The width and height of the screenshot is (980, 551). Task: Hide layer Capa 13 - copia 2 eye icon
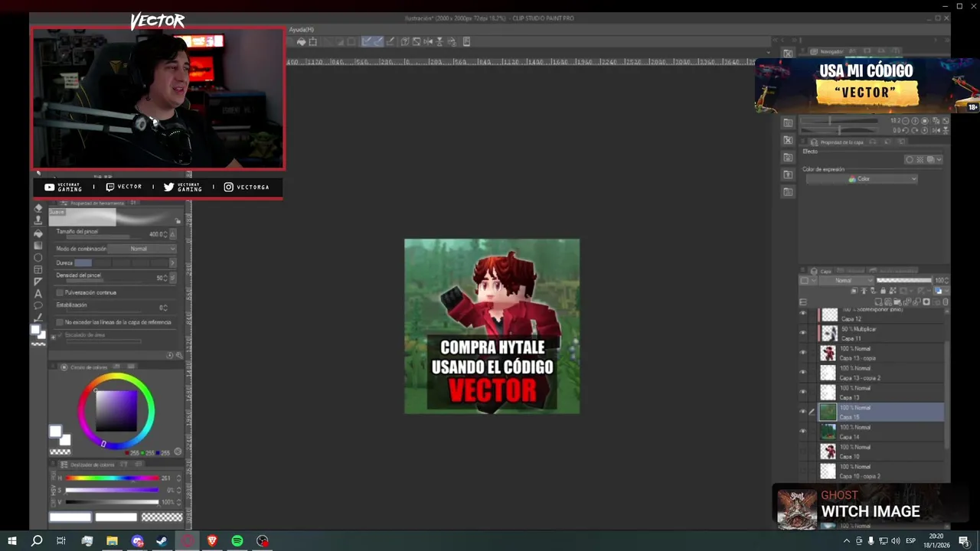click(803, 373)
